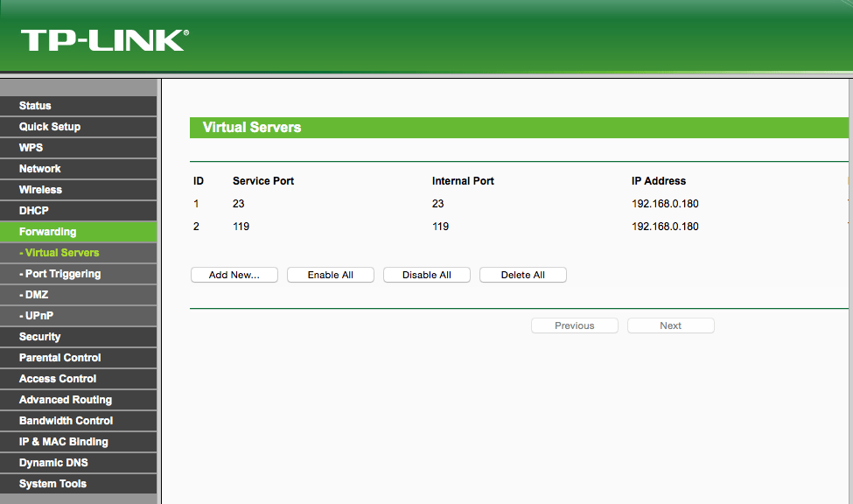This screenshot has width=853, height=504.
Task: Open the Status page
Action: pyautogui.click(x=36, y=105)
